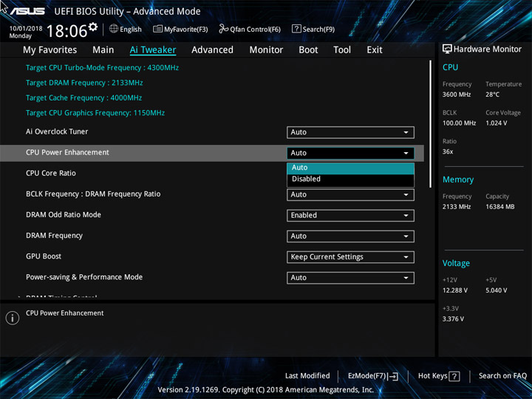
Task: Select the CPU Core Ratio label
Action: pos(51,174)
